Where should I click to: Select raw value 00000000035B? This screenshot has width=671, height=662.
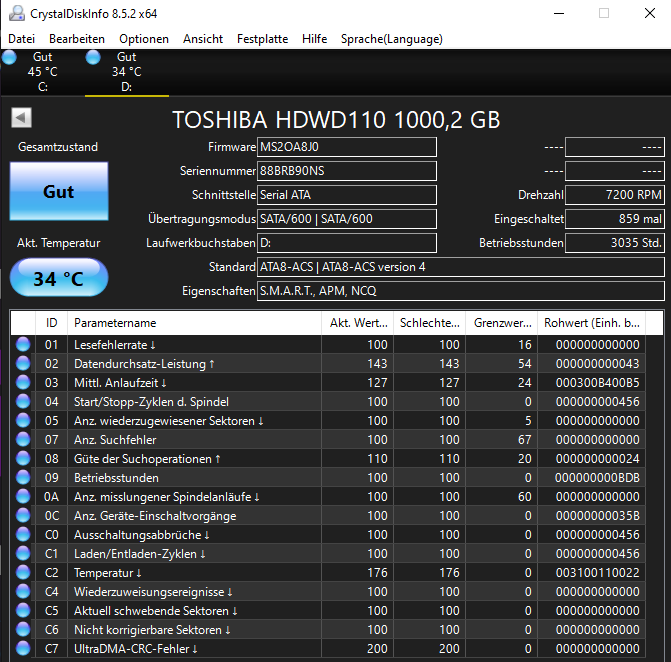pyautogui.click(x=597, y=516)
